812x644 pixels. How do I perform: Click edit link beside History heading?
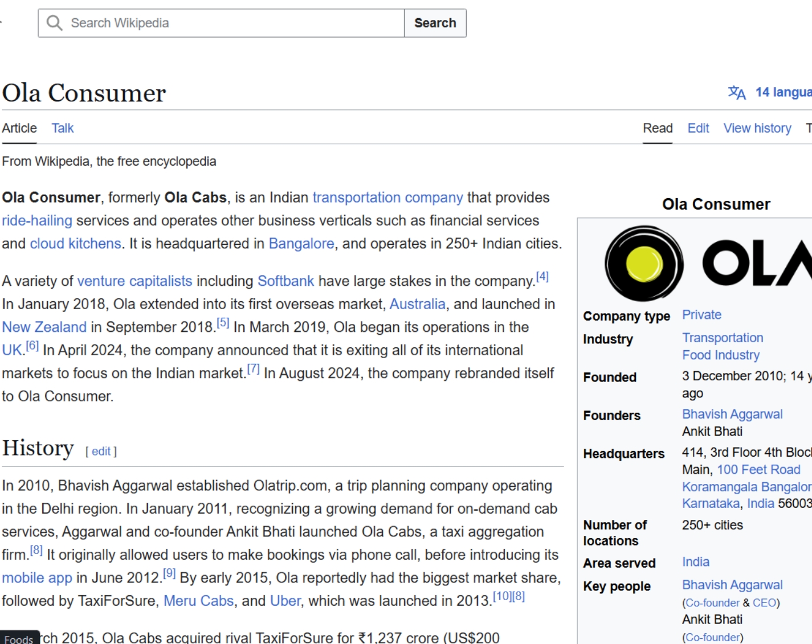101,452
